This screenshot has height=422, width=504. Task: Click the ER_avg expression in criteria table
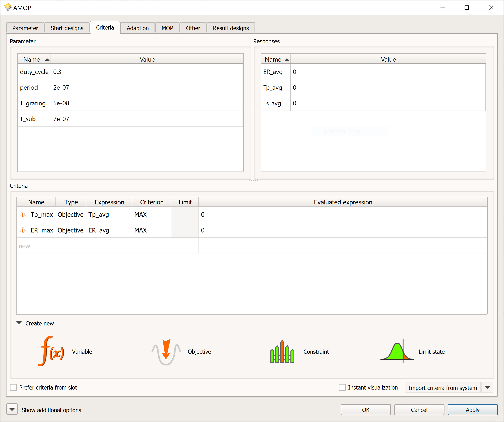pyautogui.click(x=109, y=230)
